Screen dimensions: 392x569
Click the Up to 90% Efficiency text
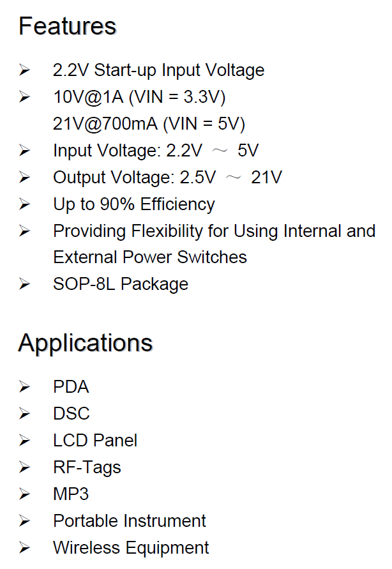coord(134,204)
